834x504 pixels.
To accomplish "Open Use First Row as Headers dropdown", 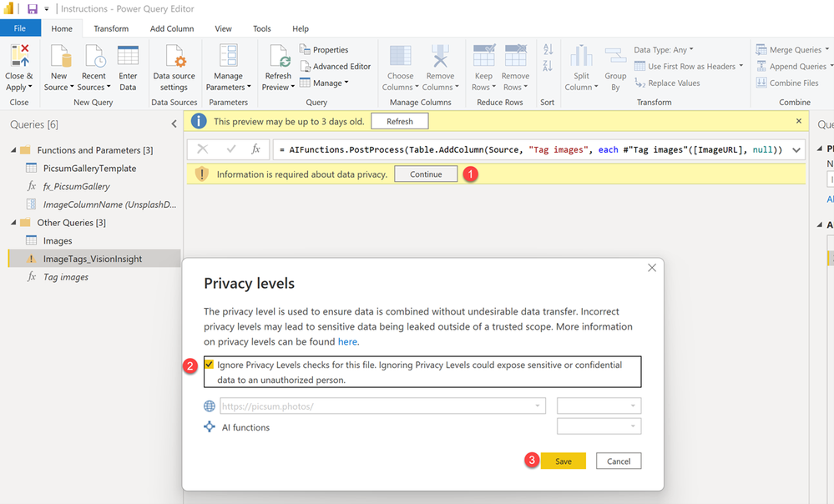I will point(689,67).
